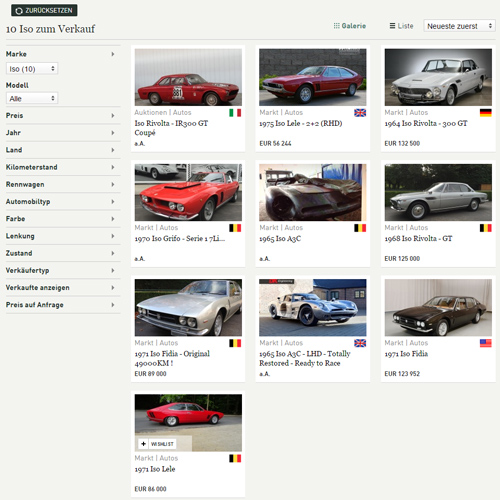Expand the Zustand filter
The width and height of the screenshot is (500, 500).
pyautogui.click(x=63, y=253)
